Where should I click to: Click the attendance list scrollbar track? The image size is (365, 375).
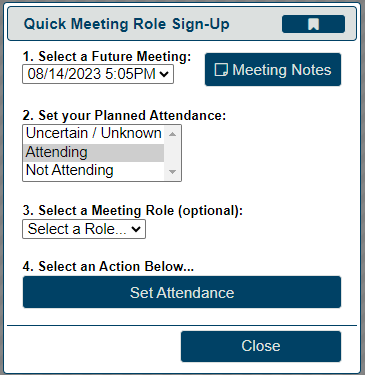(x=172, y=153)
